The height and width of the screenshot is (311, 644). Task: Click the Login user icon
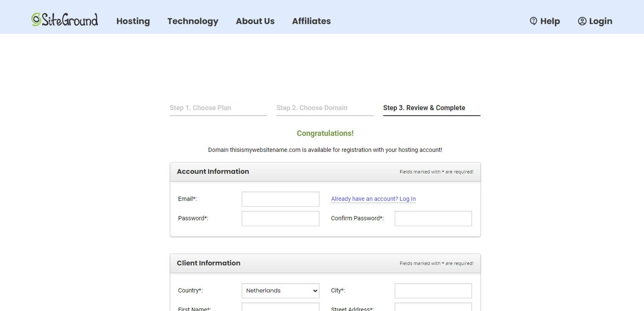tap(582, 21)
